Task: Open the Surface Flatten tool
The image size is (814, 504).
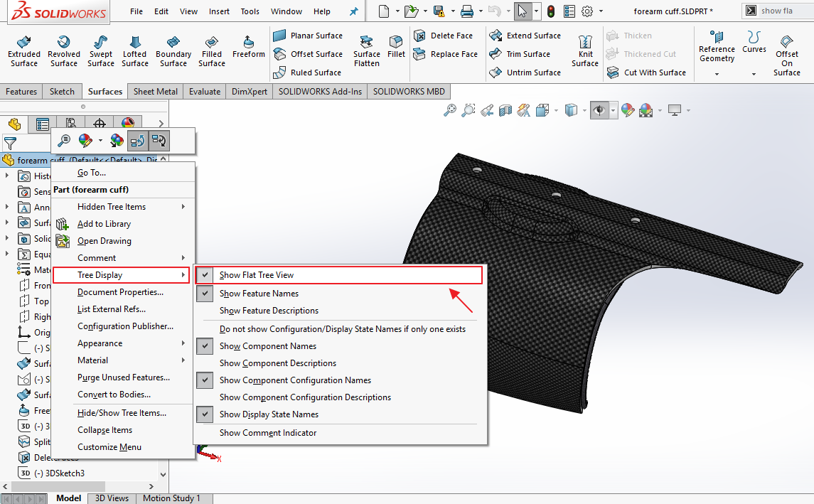Action: click(x=367, y=50)
